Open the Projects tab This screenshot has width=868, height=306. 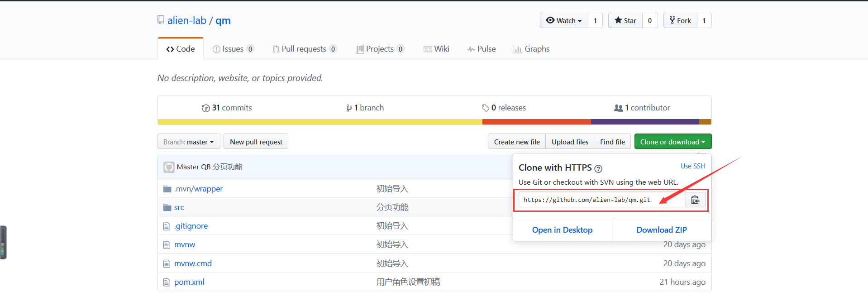click(x=380, y=49)
